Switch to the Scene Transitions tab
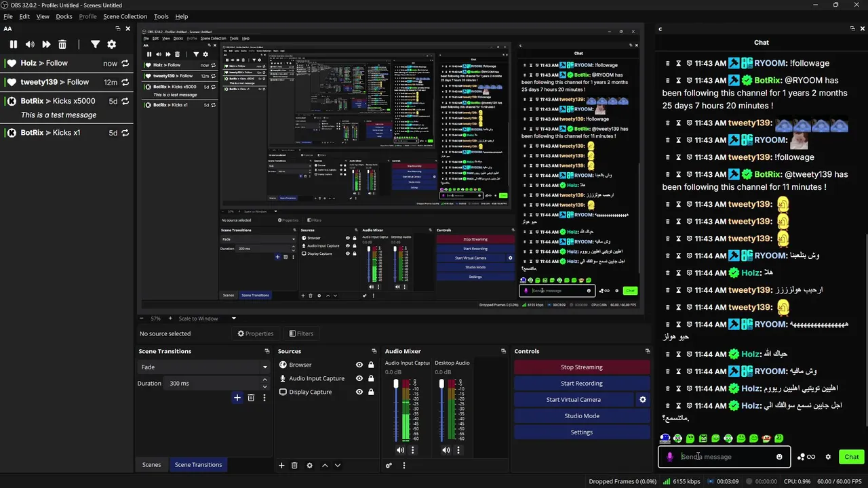This screenshot has width=868, height=488. pos(199,465)
